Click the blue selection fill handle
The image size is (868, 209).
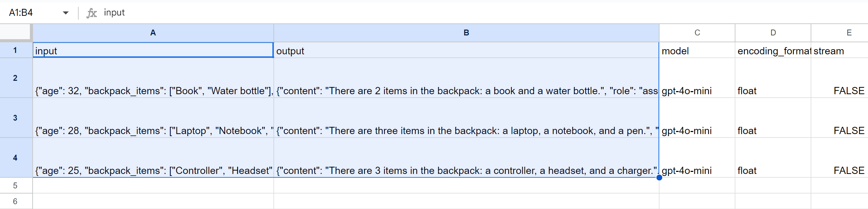[659, 178]
